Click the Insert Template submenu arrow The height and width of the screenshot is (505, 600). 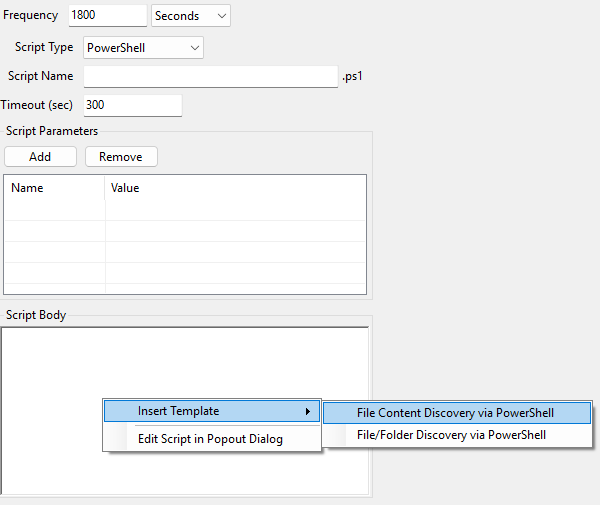click(x=307, y=412)
